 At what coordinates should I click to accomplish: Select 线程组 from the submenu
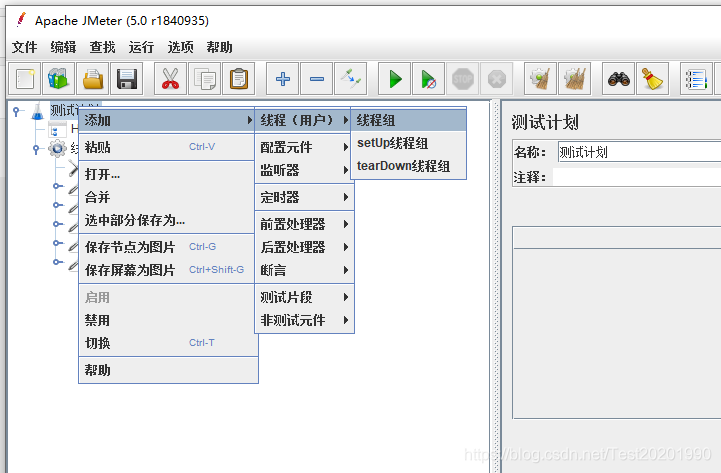pos(409,120)
